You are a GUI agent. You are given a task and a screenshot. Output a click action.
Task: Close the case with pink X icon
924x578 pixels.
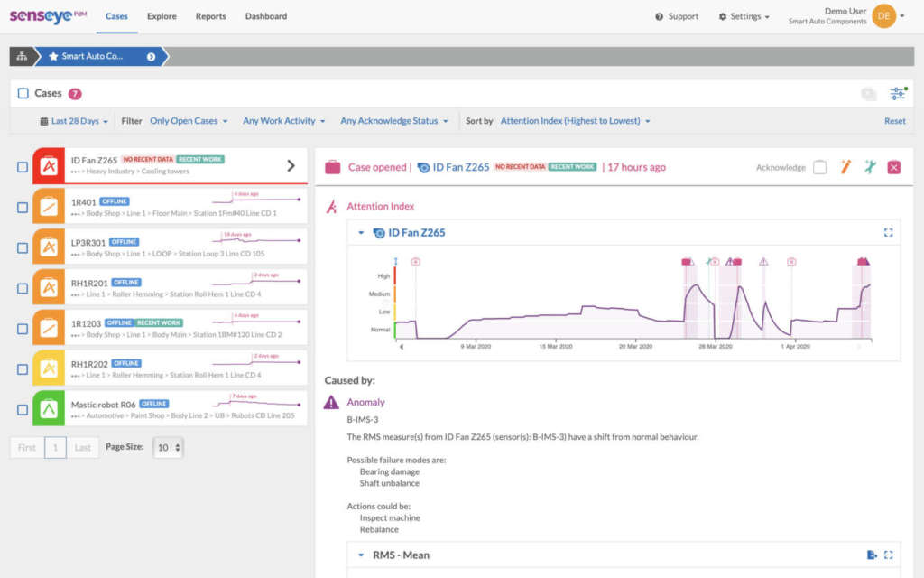pos(893,167)
